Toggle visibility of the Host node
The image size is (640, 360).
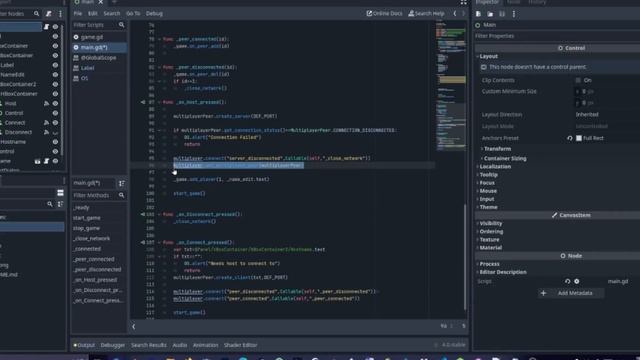tap(55, 104)
